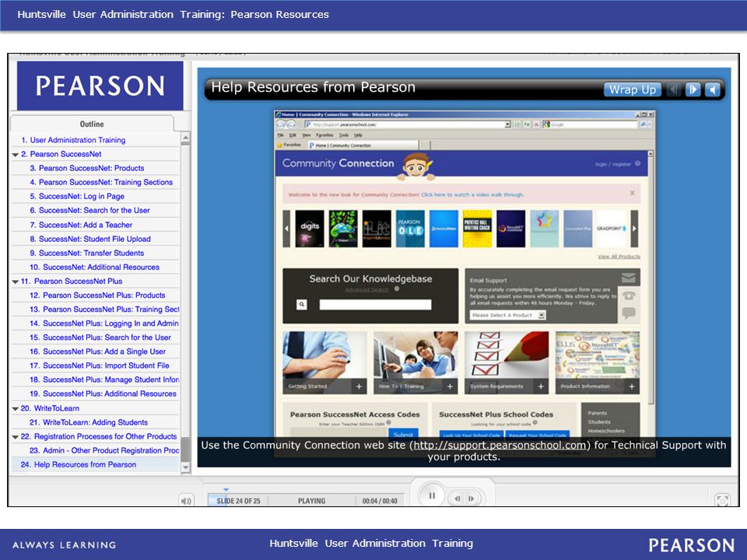Click the chat bubble support icon
This screenshot has width=747, height=560.
tap(629, 313)
